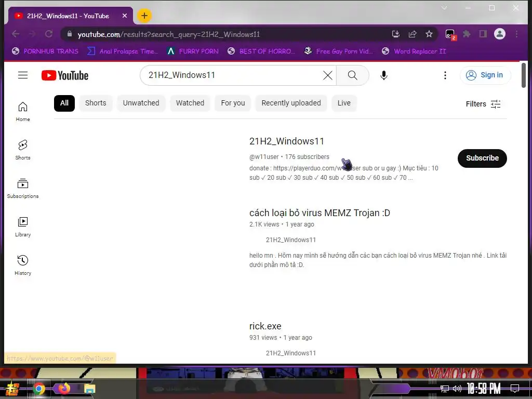Open the Extensions puzzle piece menu
The image size is (532, 399).
467,34
